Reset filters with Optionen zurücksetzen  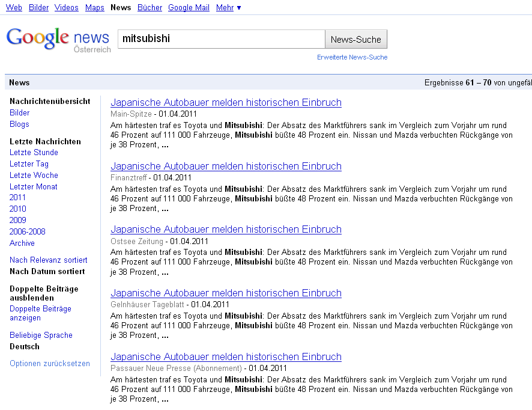point(50,364)
